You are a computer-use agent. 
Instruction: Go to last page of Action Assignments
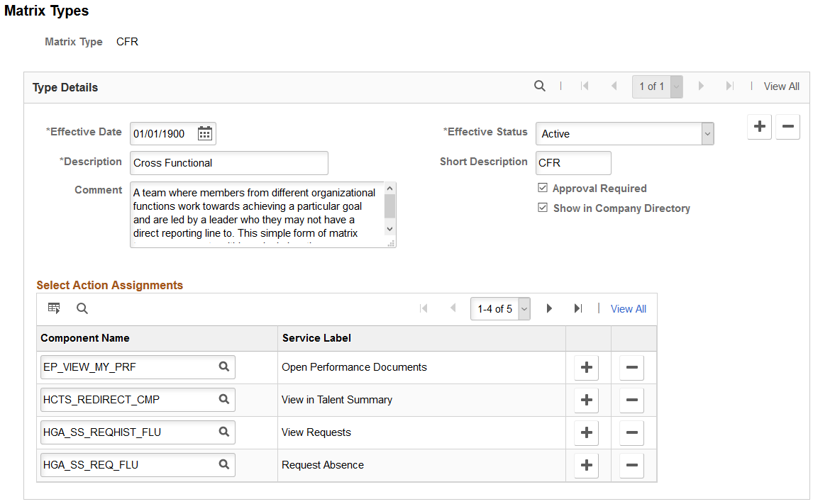[578, 308]
